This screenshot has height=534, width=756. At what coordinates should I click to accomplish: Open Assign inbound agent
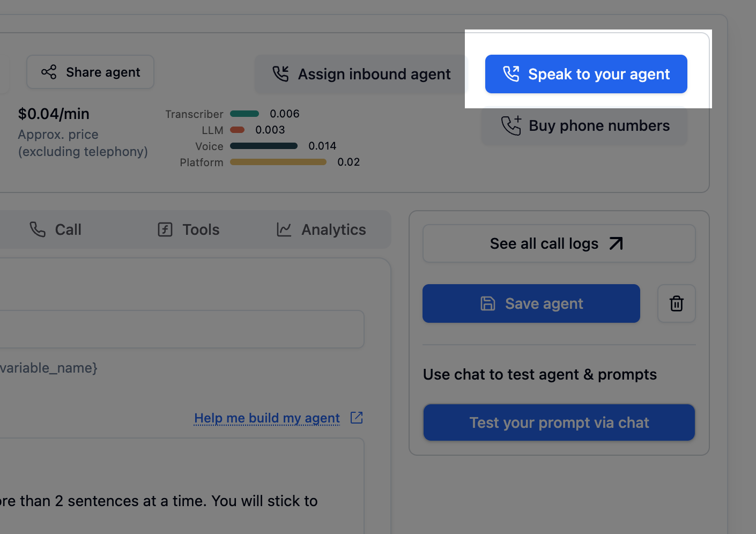click(361, 74)
